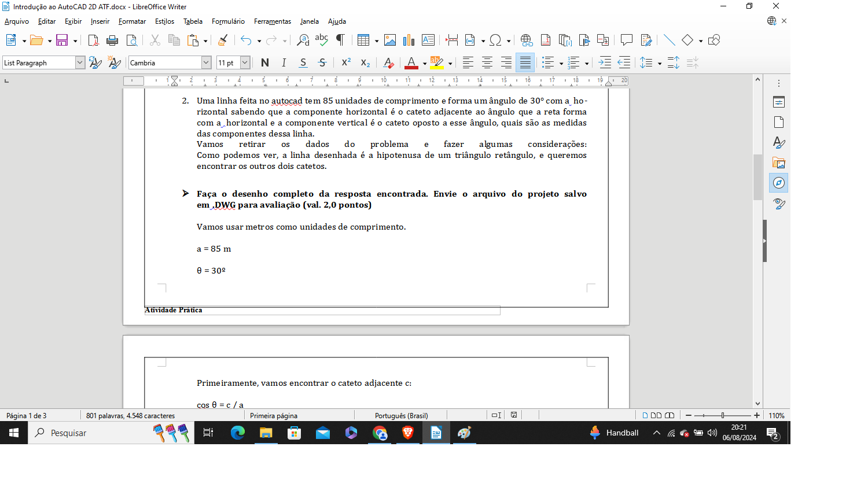The height and width of the screenshot is (487, 868).
Task: Toggle justified text alignment
Action: click(x=525, y=62)
